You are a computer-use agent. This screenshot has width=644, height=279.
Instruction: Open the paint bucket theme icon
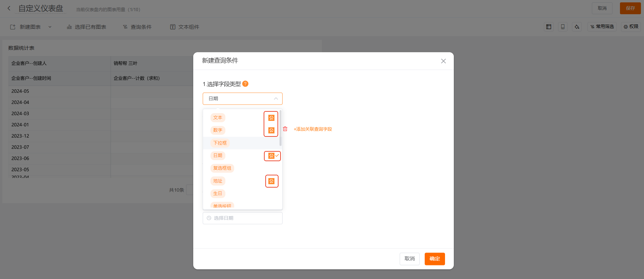point(577,27)
